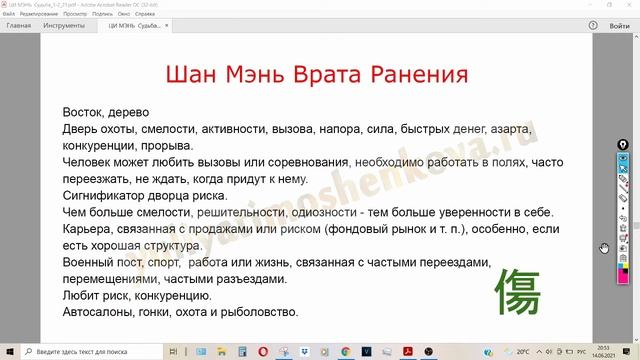Screen dimensions: 640x360
Task: Close the ЦИ МЭНЬ Судьба document tab
Action: click(x=167, y=25)
